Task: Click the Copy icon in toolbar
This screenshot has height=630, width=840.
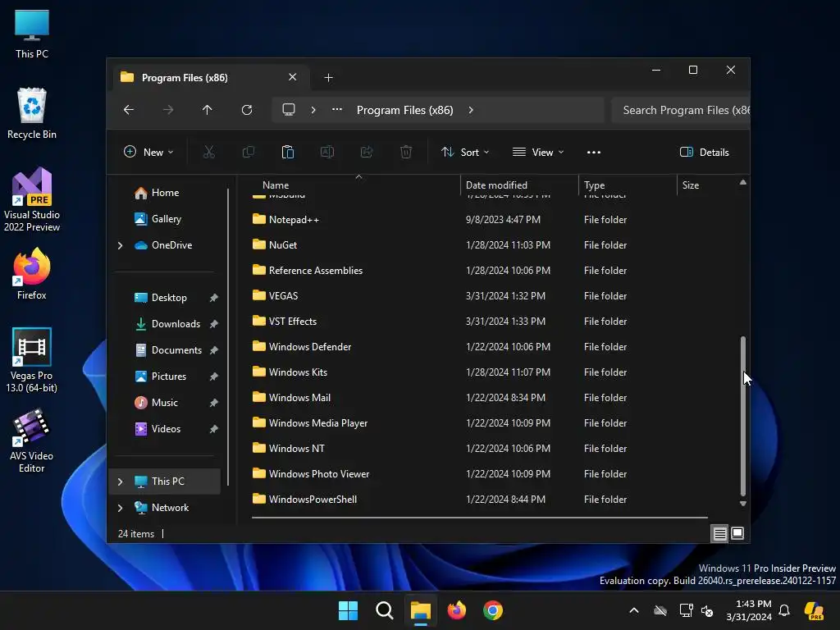Action: (x=248, y=152)
